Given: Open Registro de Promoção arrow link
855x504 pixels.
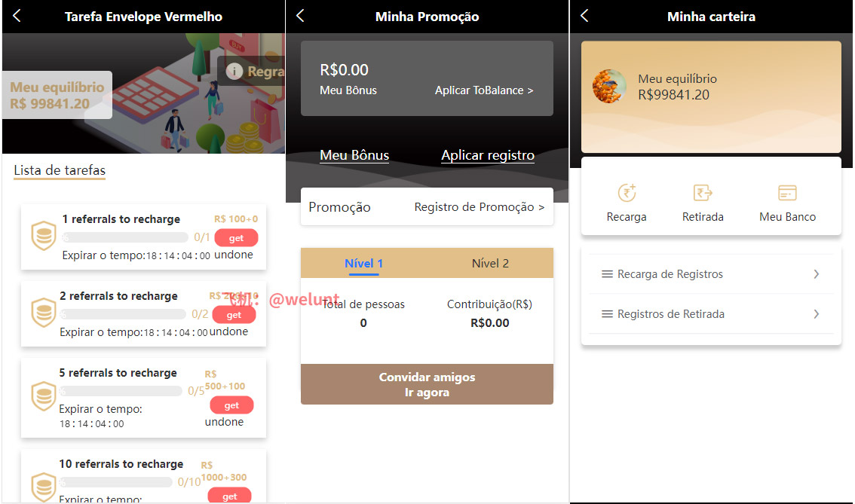Looking at the screenshot, I should point(480,207).
